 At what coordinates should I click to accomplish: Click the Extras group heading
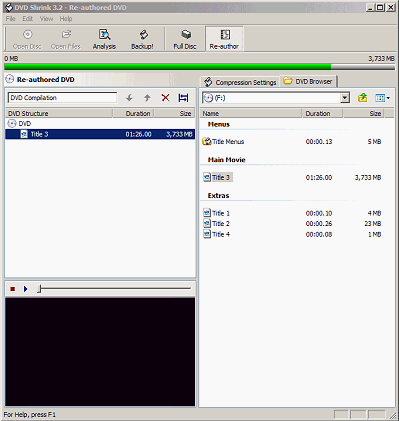(218, 196)
